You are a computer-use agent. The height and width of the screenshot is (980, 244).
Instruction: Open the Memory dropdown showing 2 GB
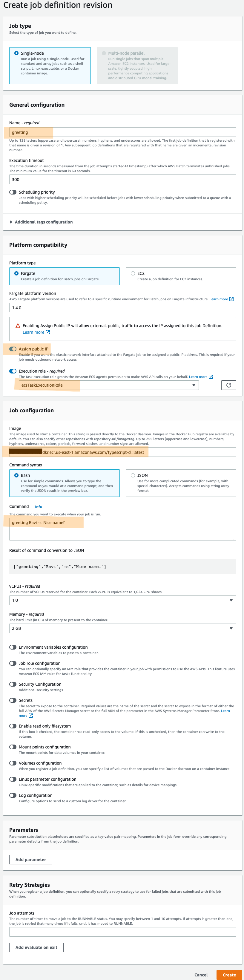pyautogui.click(x=122, y=628)
